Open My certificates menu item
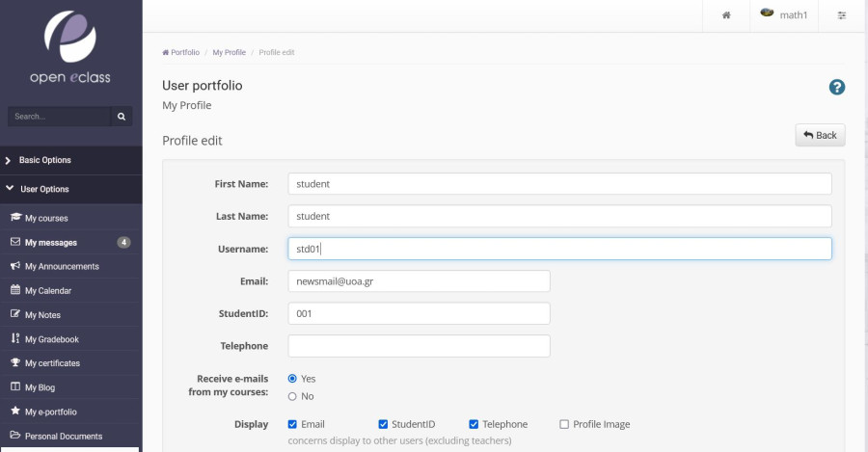 click(x=70, y=363)
